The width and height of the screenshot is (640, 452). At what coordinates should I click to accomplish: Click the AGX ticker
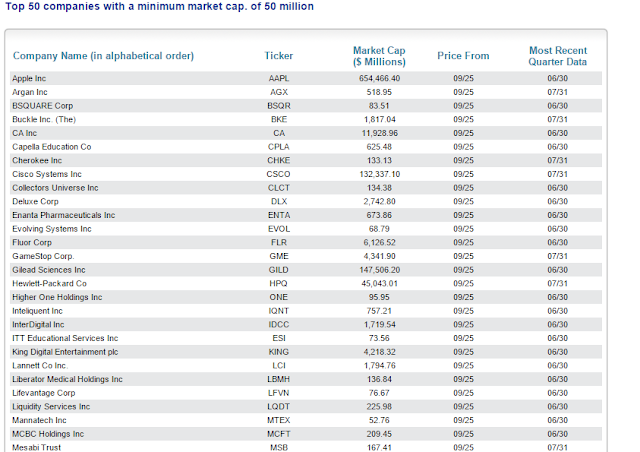coord(279,92)
